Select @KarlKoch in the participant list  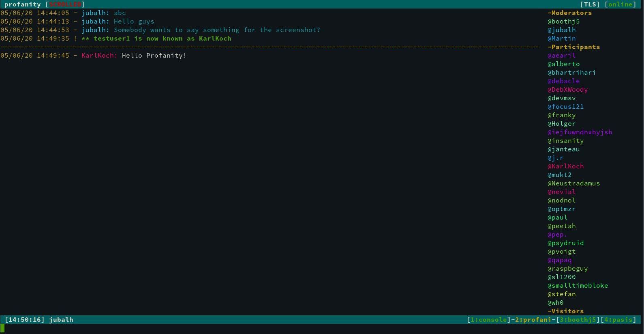566,166
